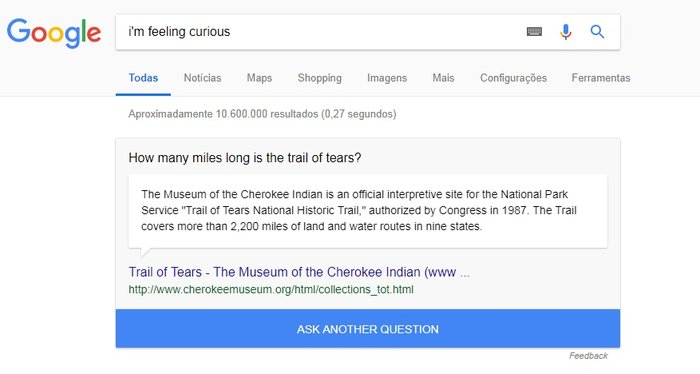
Task: Open the Configurações menu
Action: 513,78
